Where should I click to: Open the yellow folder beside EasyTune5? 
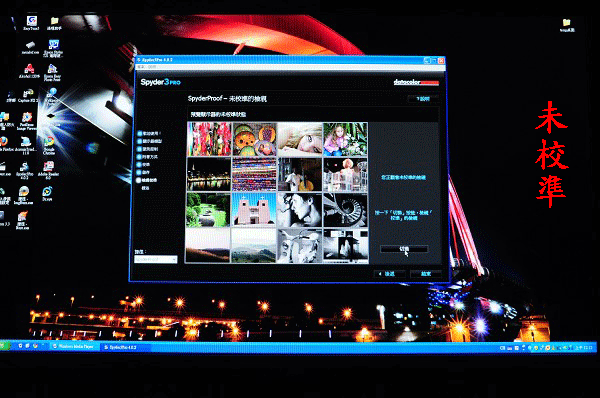(x=54, y=23)
